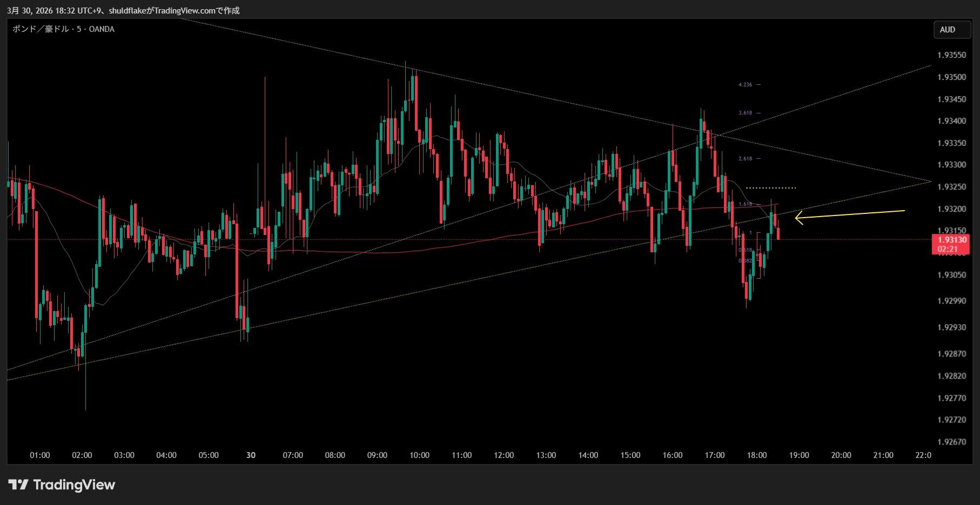Click the 1.618 Fibonacci level label

tap(745, 204)
